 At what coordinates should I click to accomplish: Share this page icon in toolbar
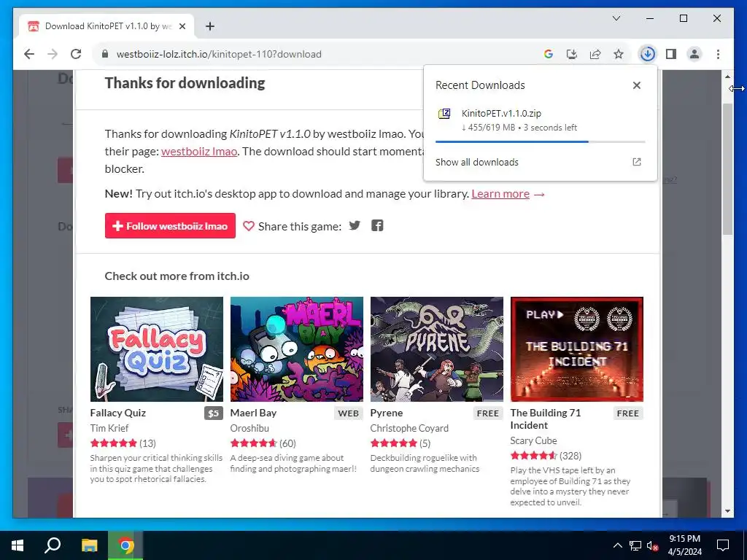(x=595, y=54)
